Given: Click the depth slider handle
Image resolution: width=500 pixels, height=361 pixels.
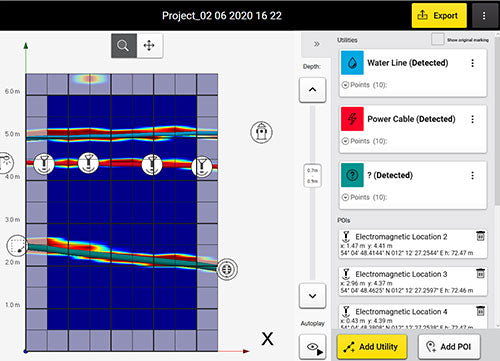Looking at the screenshot, I should [312, 175].
